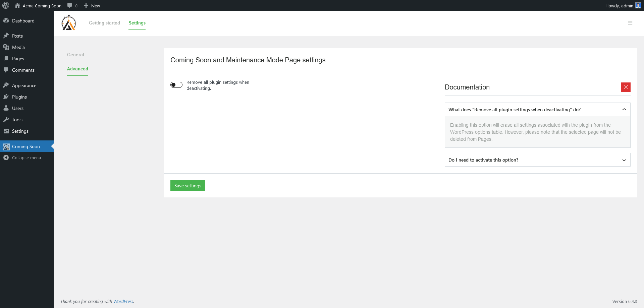Open admin user avatar

638,6
